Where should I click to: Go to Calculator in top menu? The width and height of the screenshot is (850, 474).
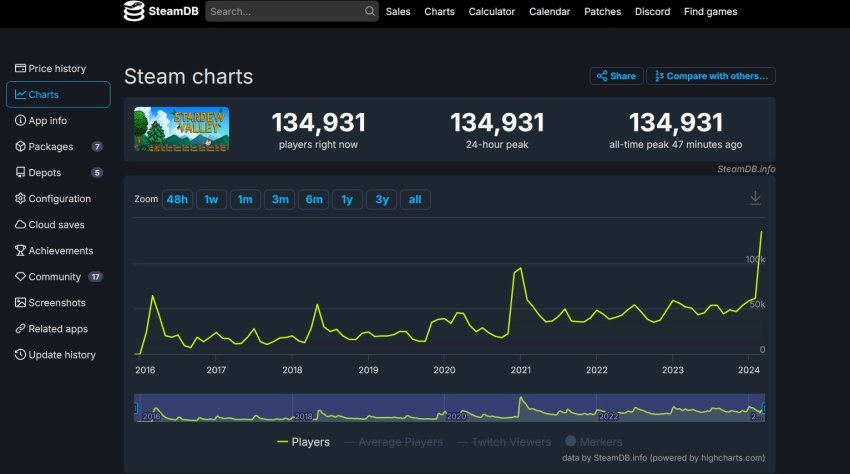click(492, 12)
